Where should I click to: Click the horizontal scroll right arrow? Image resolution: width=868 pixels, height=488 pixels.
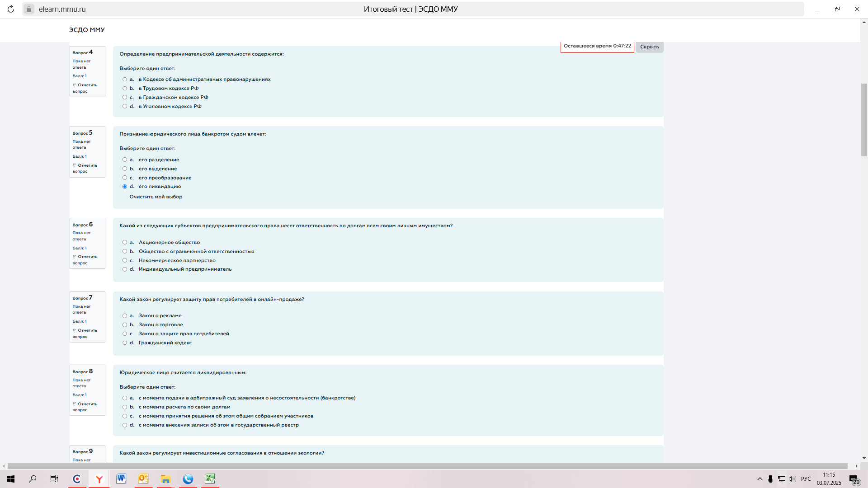856,466
